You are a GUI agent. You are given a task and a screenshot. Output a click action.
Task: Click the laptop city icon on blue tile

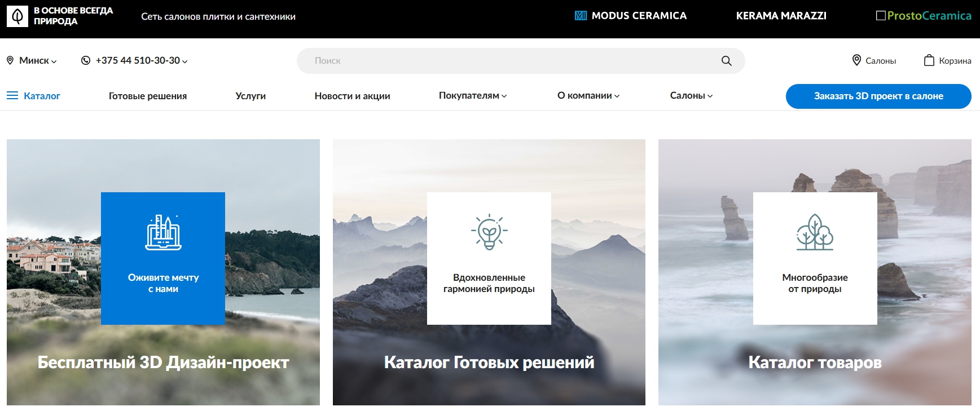(163, 232)
